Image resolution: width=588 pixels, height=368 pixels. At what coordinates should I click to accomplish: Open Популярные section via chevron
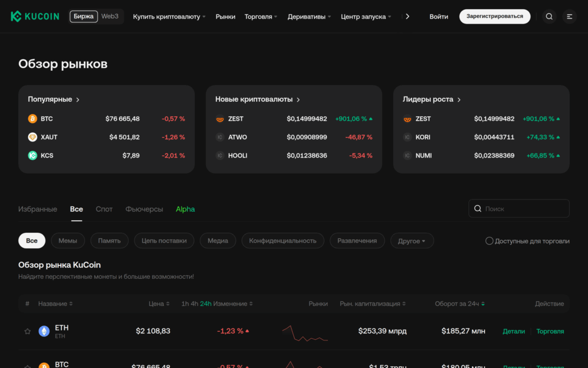(x=78, y=99)
